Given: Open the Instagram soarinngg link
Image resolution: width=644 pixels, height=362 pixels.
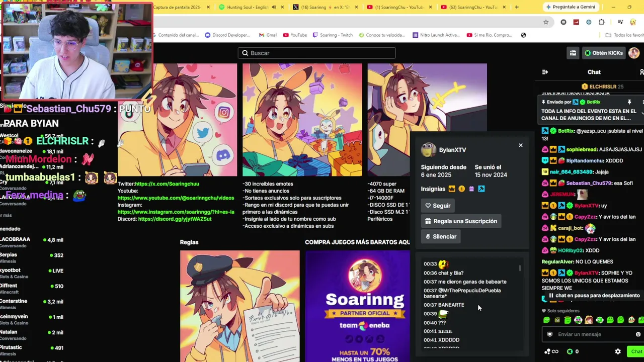Looking at the screenshot, I should click(176, 212).
